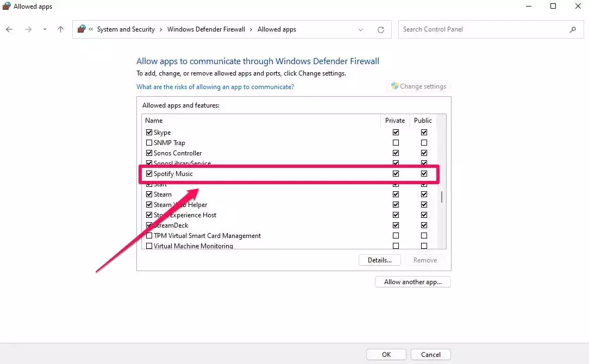Enable SNMP Trap Private checkbox

pyautogui.click(x=396, y=143)
